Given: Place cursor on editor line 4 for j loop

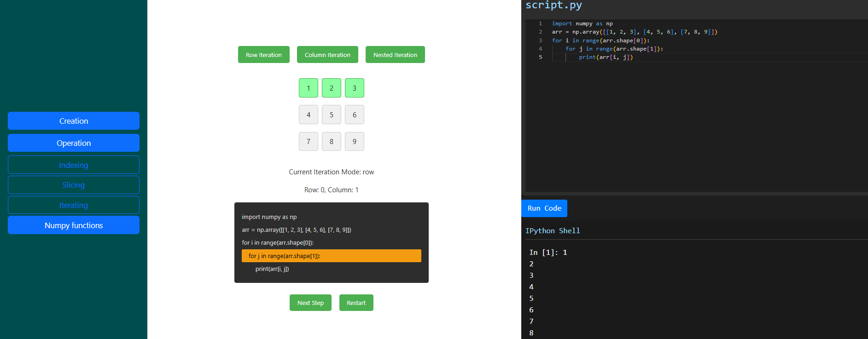Looking at the screenshot, I should point(614,49).
